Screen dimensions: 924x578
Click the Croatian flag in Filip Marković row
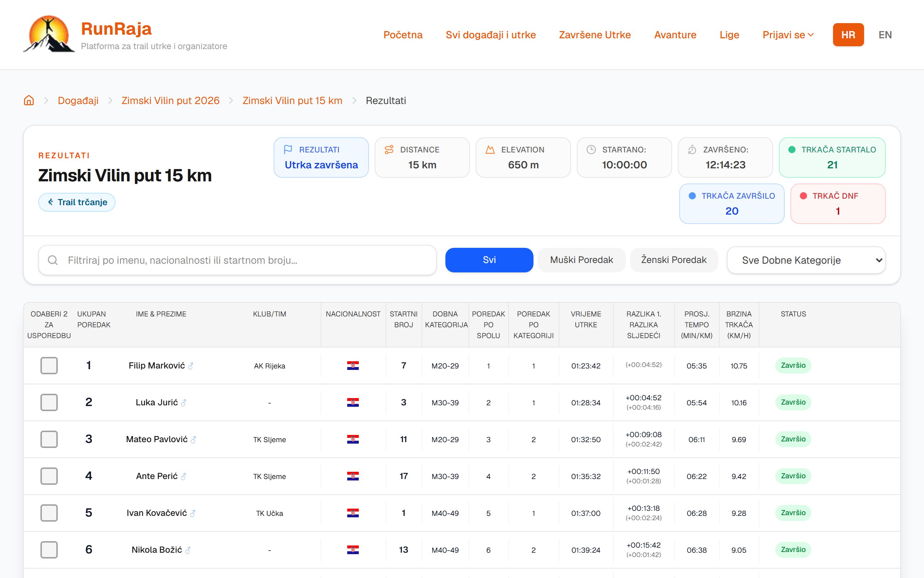[353, 366]
